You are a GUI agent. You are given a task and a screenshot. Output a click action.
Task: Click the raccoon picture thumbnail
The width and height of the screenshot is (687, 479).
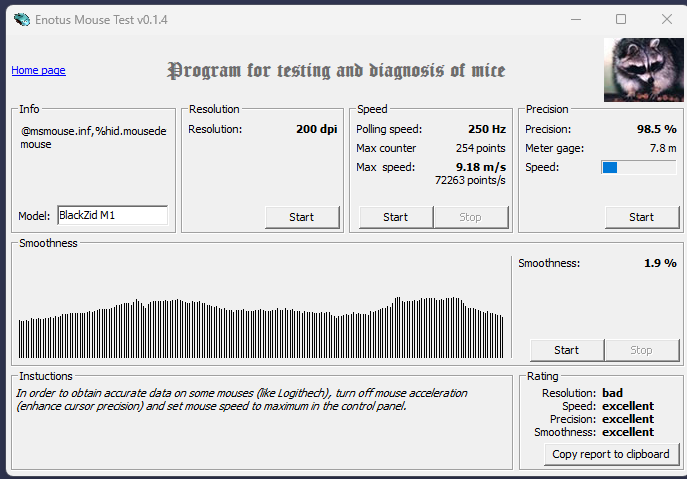643,69
